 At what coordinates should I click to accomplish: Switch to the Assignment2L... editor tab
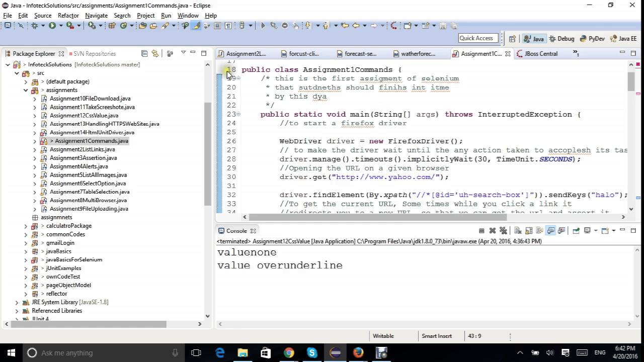coord(242,54)
